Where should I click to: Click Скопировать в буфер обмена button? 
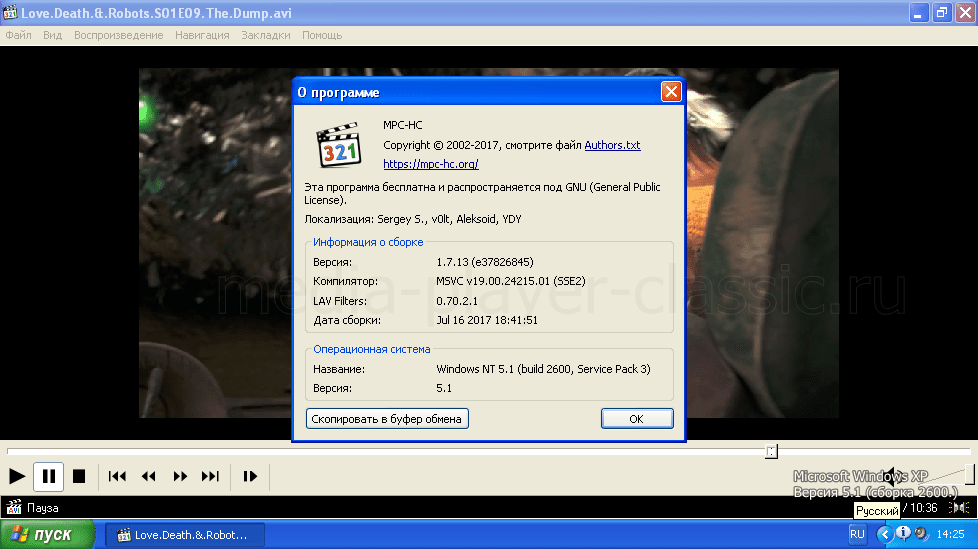click(387, 419)
